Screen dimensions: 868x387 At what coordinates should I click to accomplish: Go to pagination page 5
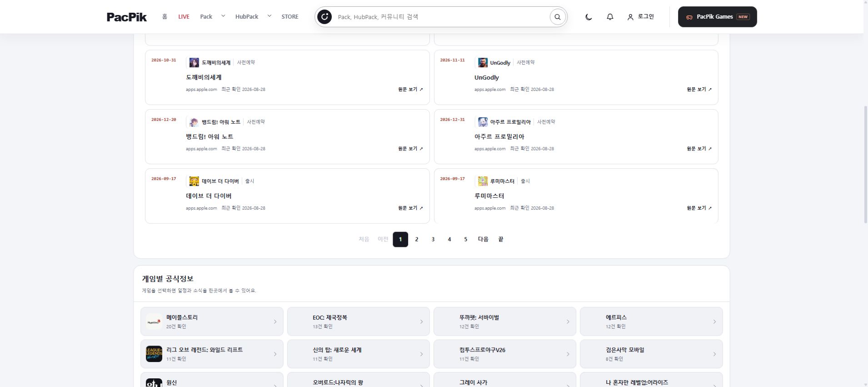pyautogui.click(x=465, y=239)
